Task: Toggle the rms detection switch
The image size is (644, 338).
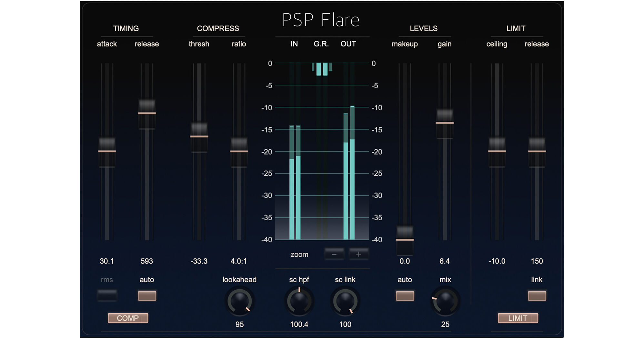Action: [107, 295]
